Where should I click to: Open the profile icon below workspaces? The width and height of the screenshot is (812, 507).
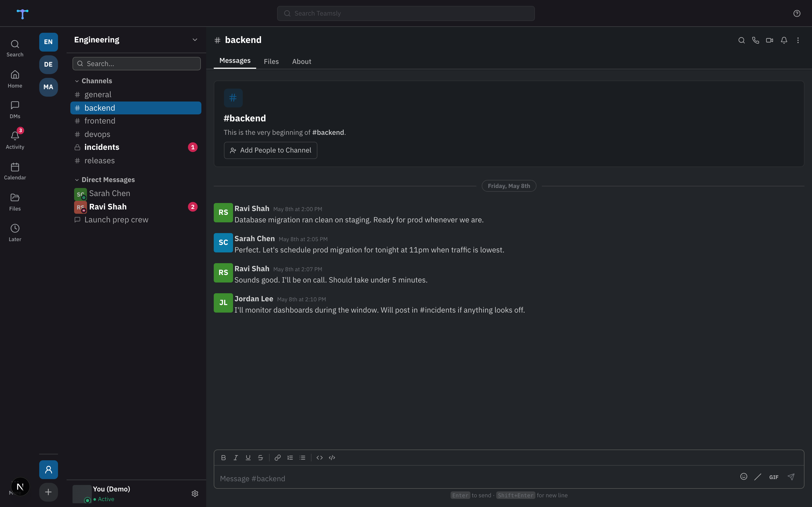click(48, 469)
